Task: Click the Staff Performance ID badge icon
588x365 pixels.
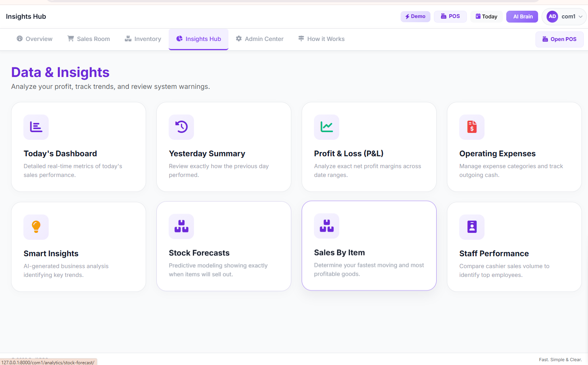Action: point(472,227)
